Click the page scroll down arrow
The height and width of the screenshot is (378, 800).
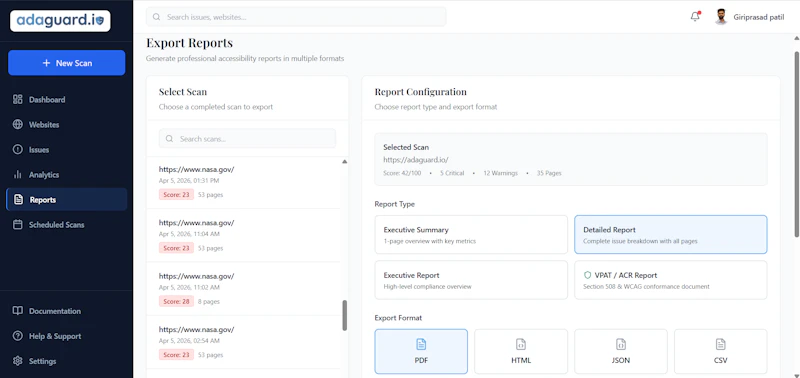pyautogui.click(x=796, y=375)
